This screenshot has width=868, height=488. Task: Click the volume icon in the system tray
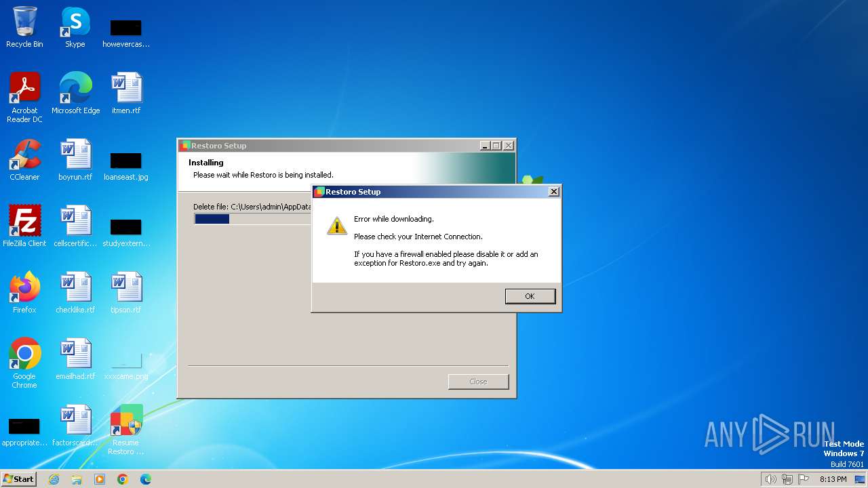click(770, 479)
